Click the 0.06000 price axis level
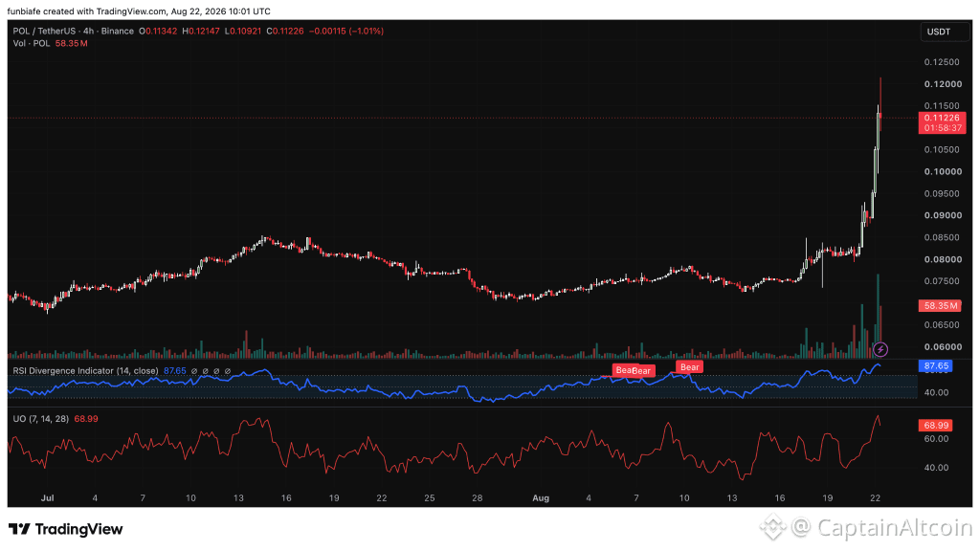 click(x=942, y=346)
